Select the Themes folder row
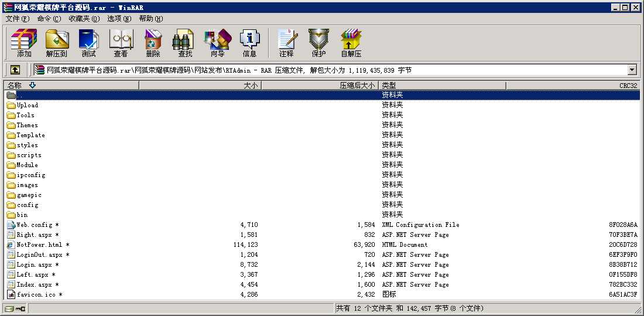Viewport: 644px width, 316px height. pos(322,125)
